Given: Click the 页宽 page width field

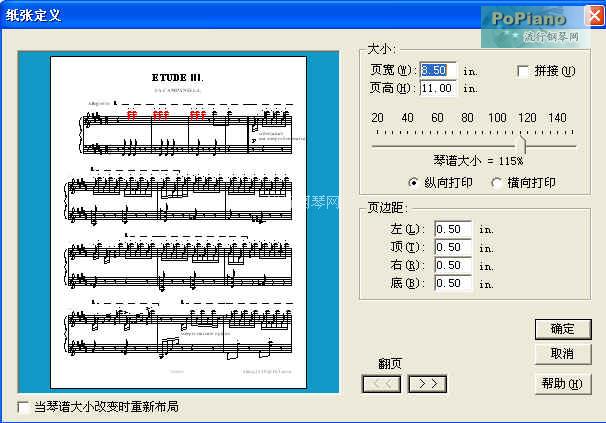Looking at the screenshot, I should (438, 71).
